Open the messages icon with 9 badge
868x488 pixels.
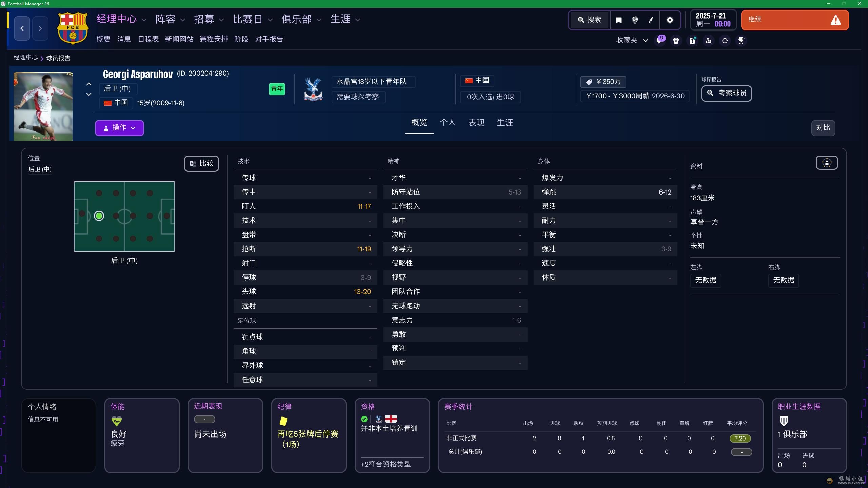659,41
